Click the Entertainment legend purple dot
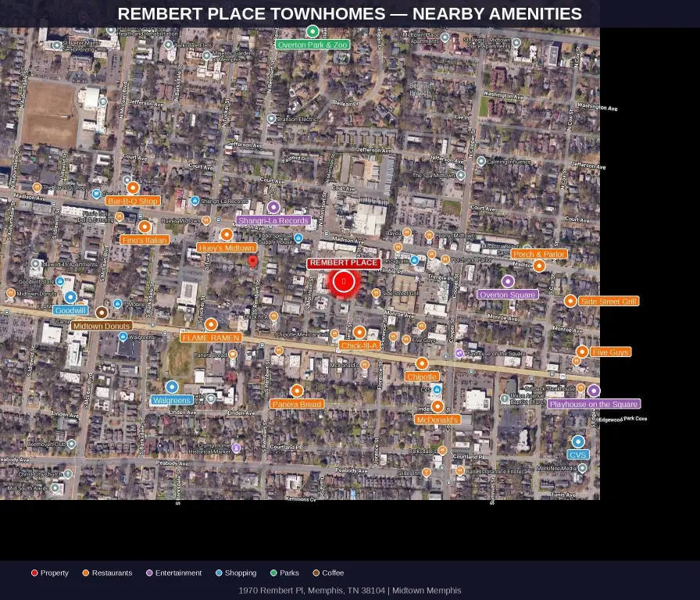The width and height of the screenshot is (700, 600). tap(149, 573)
